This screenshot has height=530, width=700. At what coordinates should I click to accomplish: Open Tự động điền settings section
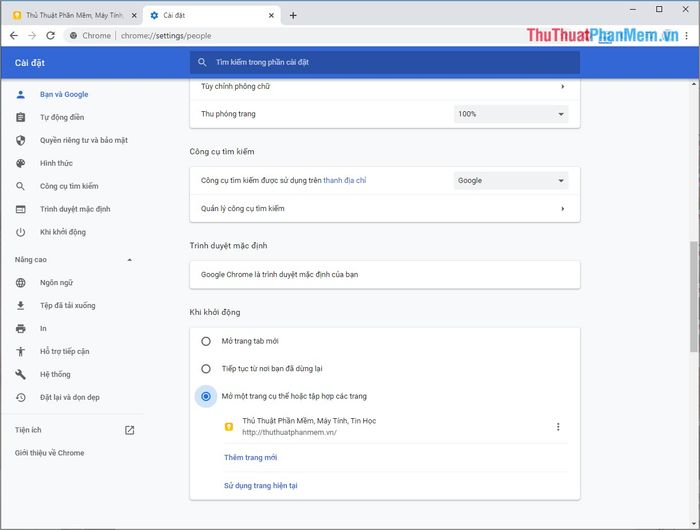62,117
